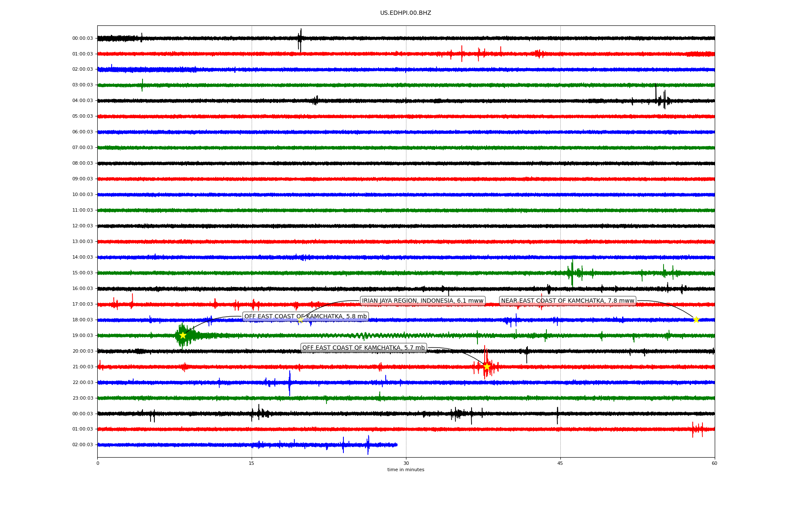
Task: Click the Off East Coast Kamchatka 5.7 mb label
Action: click(x=363, y=348)
